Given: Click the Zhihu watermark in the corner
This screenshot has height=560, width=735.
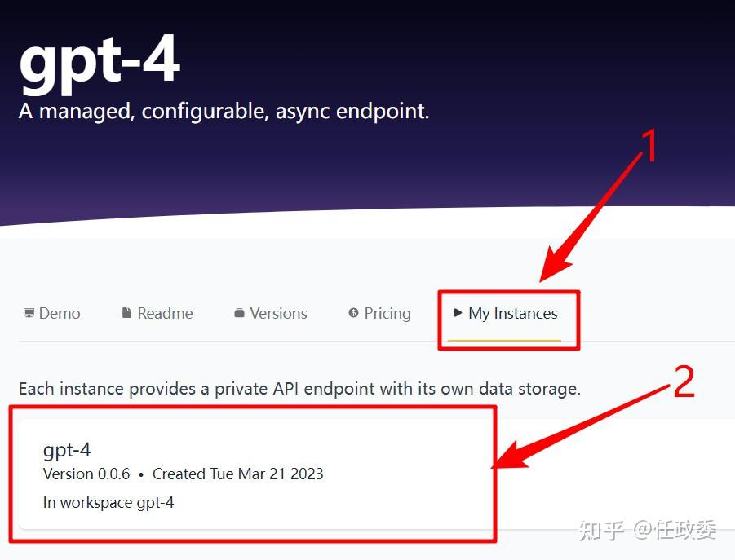Looking at the screenshot, I should pos(648,531).
